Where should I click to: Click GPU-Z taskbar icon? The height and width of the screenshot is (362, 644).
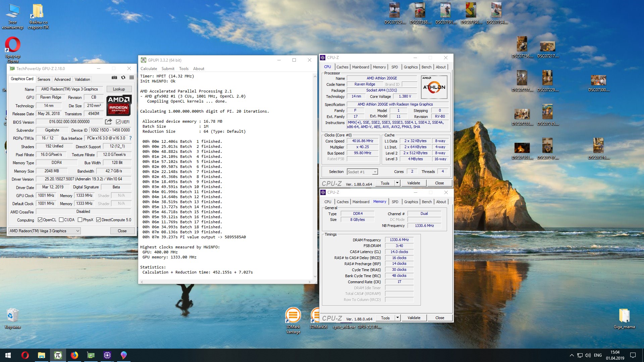91,355
